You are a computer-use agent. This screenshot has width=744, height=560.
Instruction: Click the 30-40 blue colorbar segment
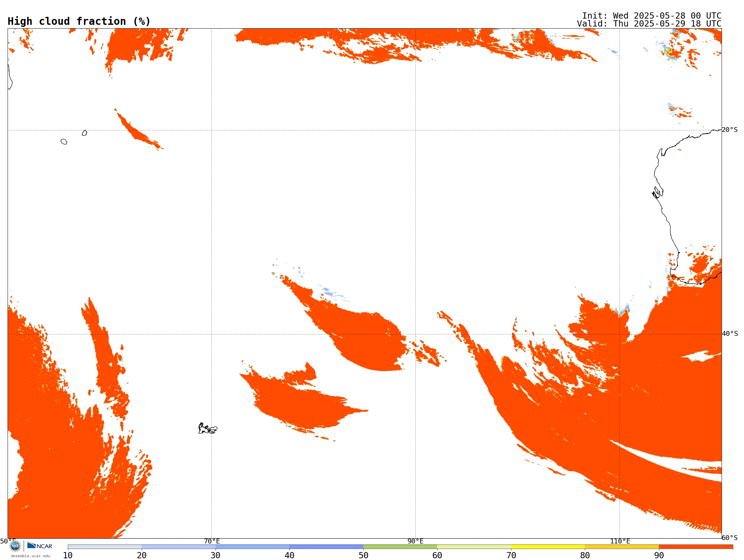[x=252, y=547]
